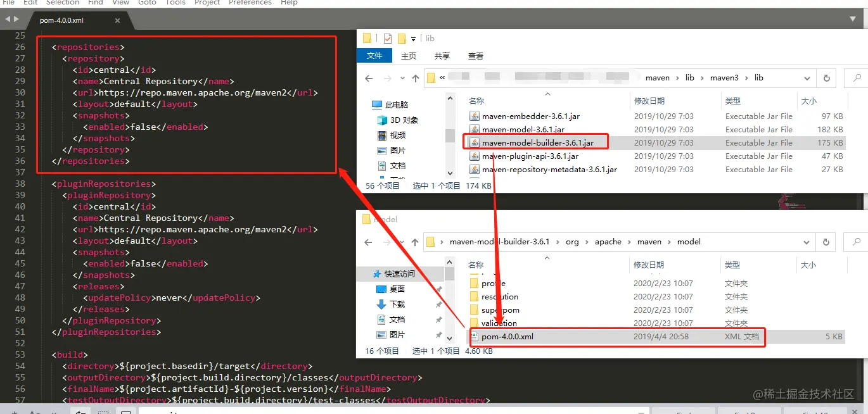This screenshot has width=868, height=414.
Task: Click the New Folder icon in lib window title bar
Action: [x=402, y=38]
